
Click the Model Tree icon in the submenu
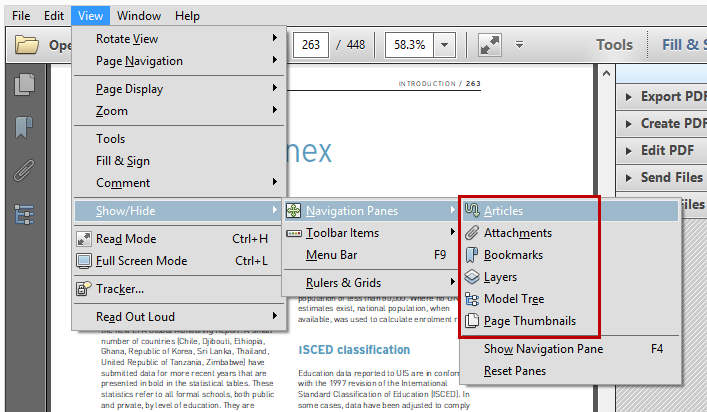[x=472, y=299]
